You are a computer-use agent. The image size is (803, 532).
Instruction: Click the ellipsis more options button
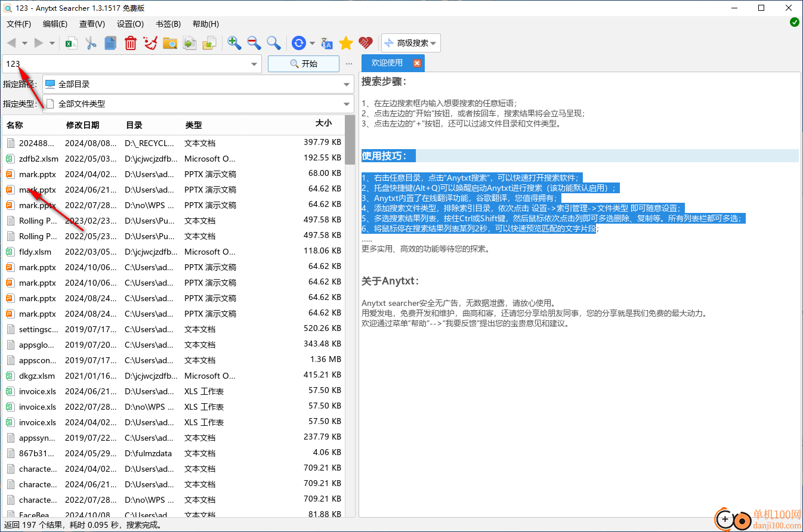[349, 64]
